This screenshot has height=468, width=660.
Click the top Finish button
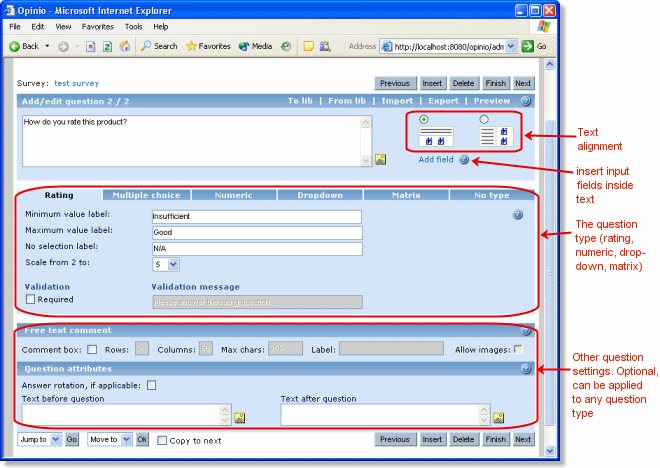[x=496, y=83]
